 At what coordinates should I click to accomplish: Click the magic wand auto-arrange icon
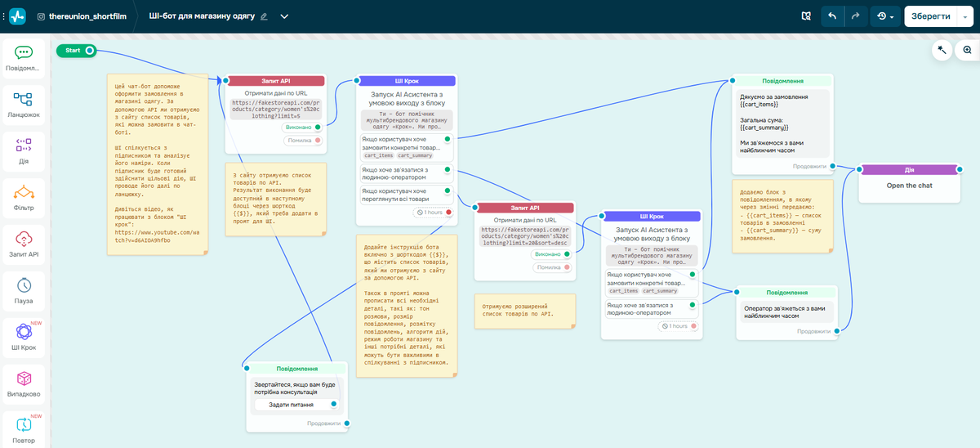coord(942,50)
